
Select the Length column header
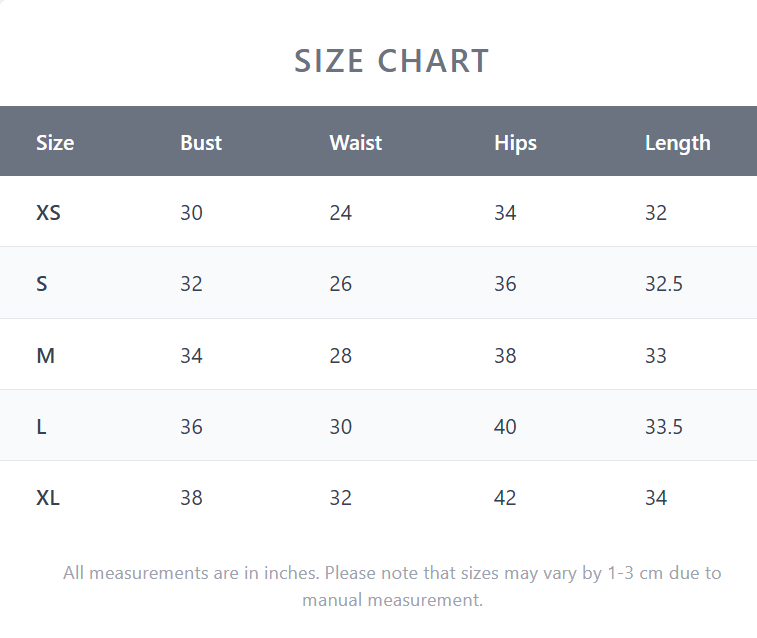[x=677, y=143]
